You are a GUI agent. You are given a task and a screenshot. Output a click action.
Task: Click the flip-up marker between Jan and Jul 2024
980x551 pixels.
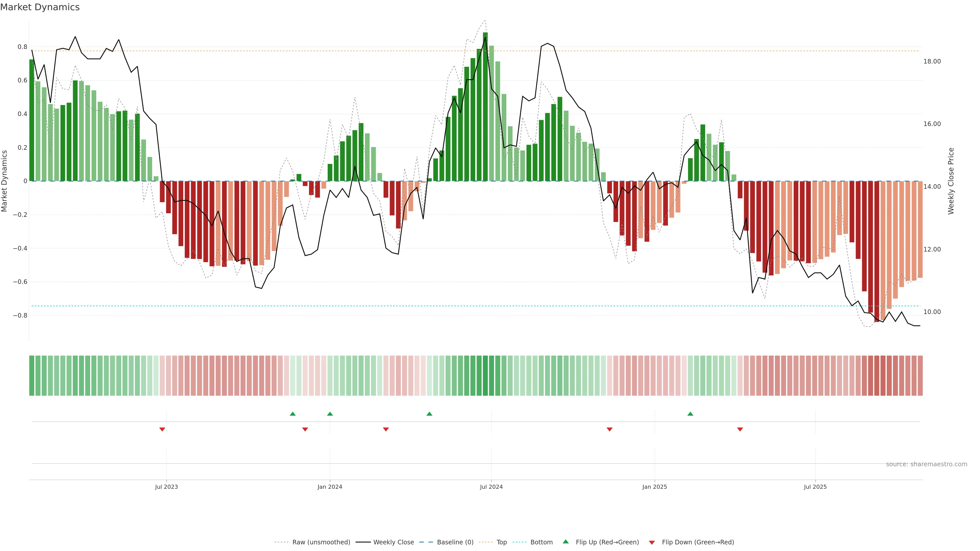coord(429,414)
